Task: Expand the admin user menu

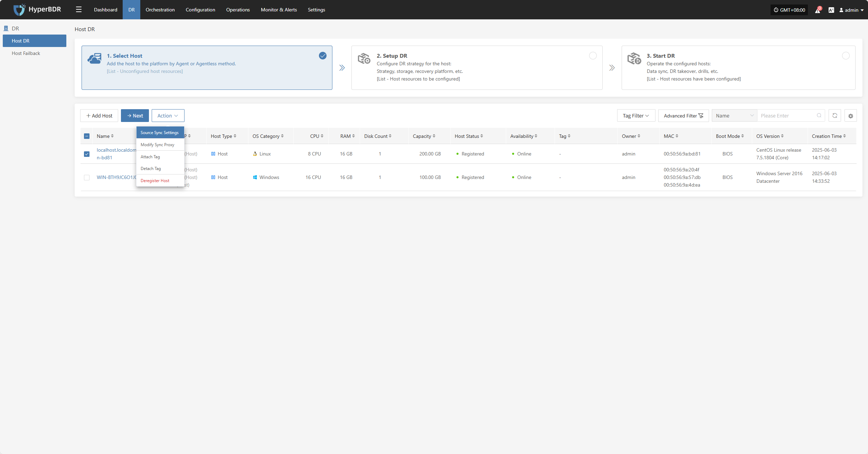Action: pyautogui.click(x=851, y=10)
